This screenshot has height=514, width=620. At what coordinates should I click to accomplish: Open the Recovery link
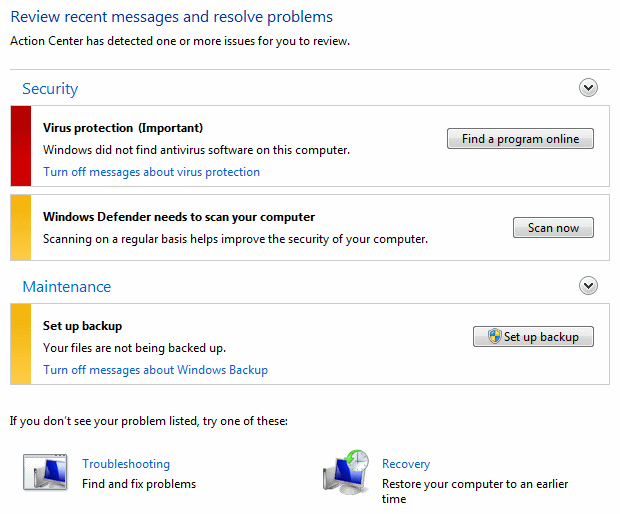(406, 463)
